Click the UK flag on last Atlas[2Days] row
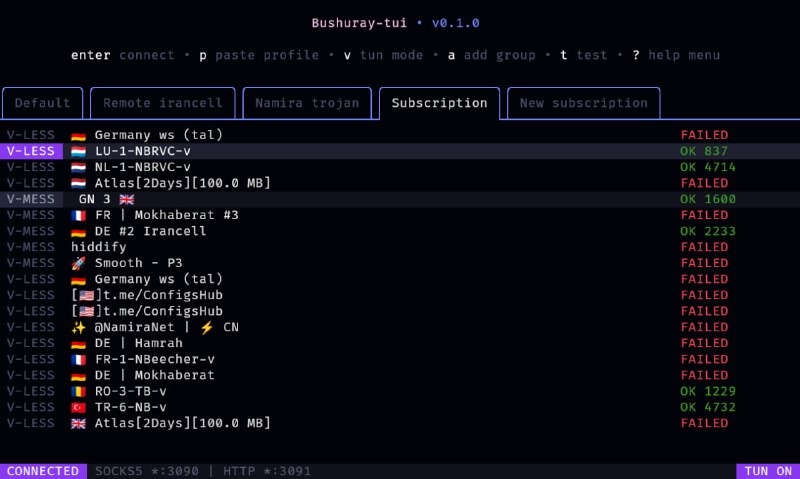Screen dimensions: 800x479 click(78, 424)
